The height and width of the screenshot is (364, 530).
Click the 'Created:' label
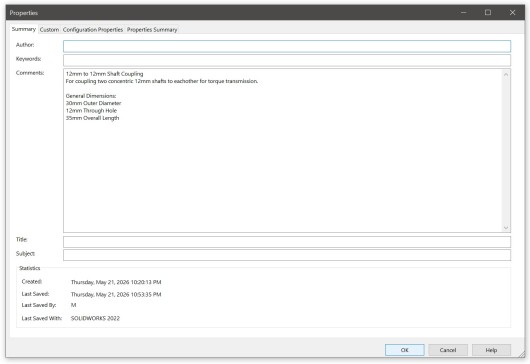point(32,281)
